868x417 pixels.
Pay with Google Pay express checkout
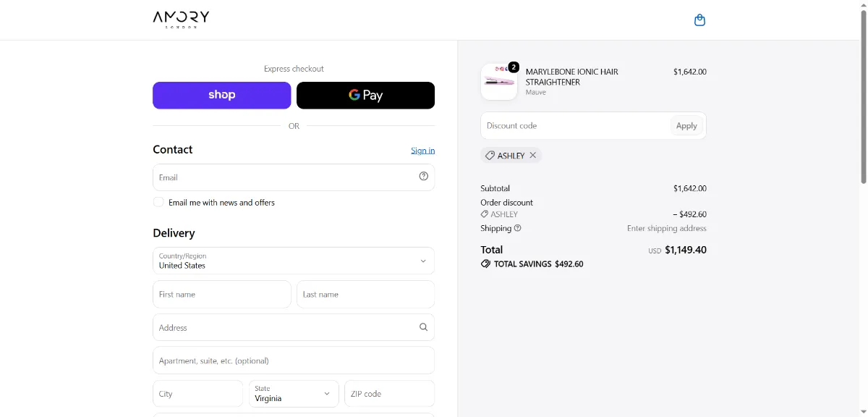pyautogui.click(x=365, y=95)
